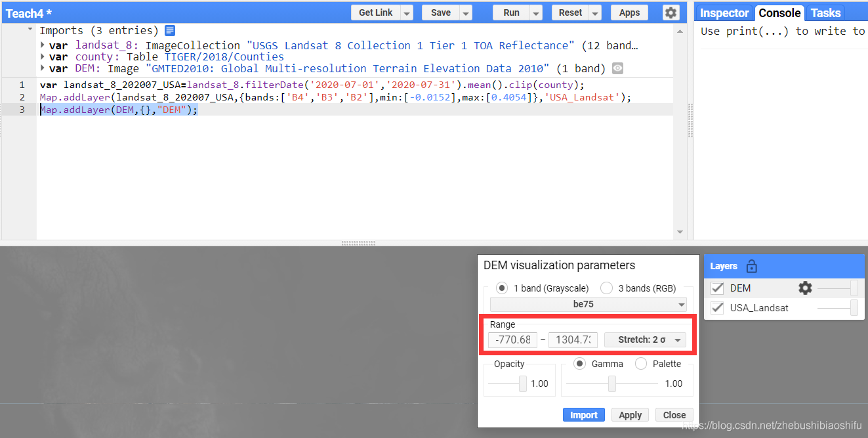The height and width of the screenshot is (438, 868).
Task: Toggle DEM import eye visibility icon
Action: click(617, 68)
